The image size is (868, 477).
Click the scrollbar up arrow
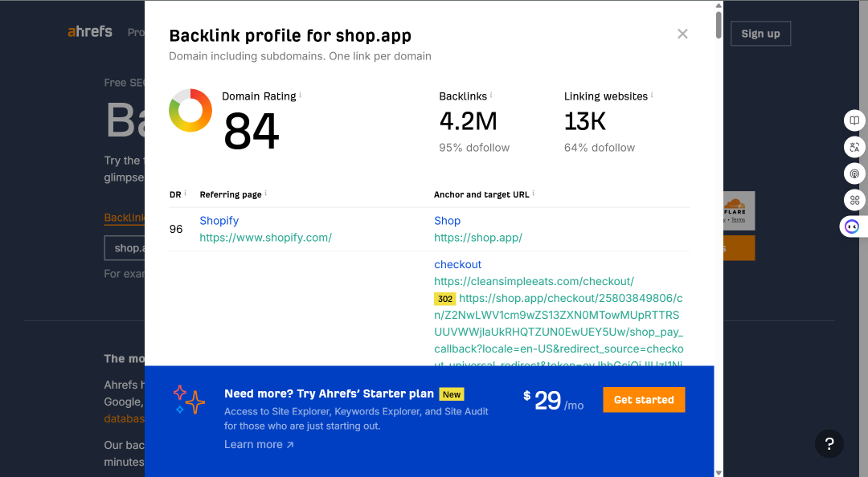[x=719, y=6]
